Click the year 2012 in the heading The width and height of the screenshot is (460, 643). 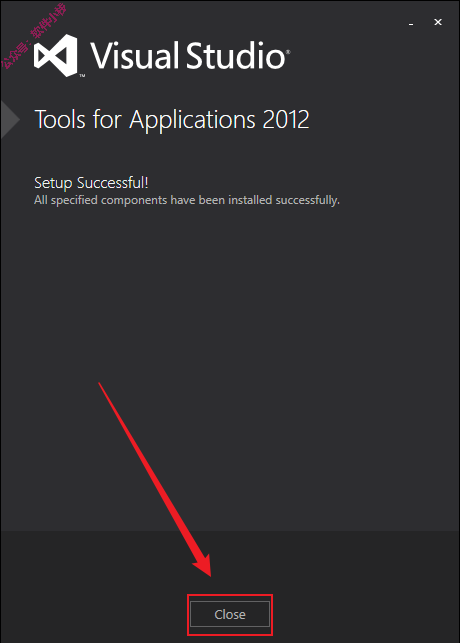286,120
